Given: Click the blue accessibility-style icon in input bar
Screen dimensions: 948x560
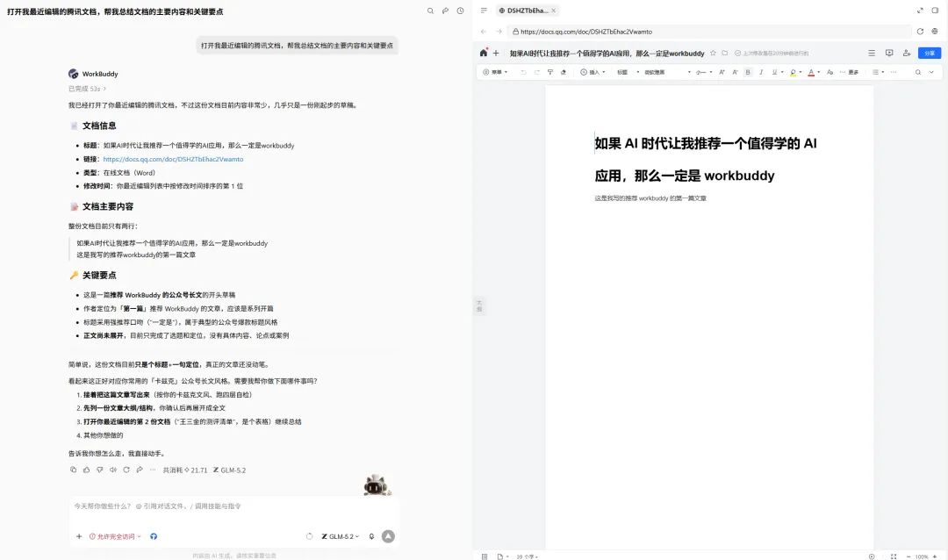Looking at the screenshot, I should point(154,536).
